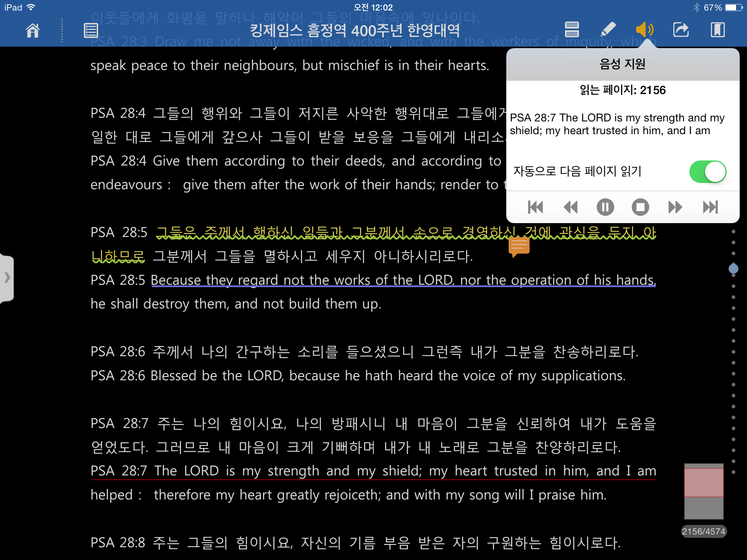Tap 'speak peace to their neighbours' line
The width and height of the screenshot is (747, 560).
290,66
